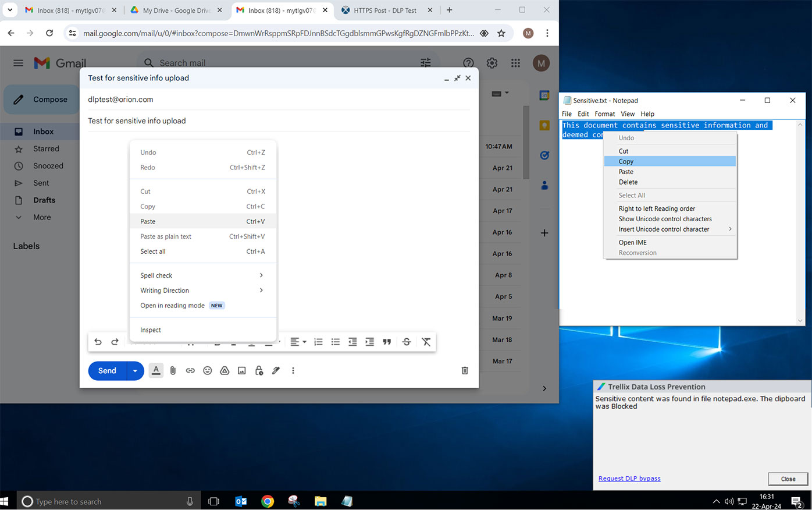
Task: Click the Request DLP bypass link
Action: tap(629, 479)
